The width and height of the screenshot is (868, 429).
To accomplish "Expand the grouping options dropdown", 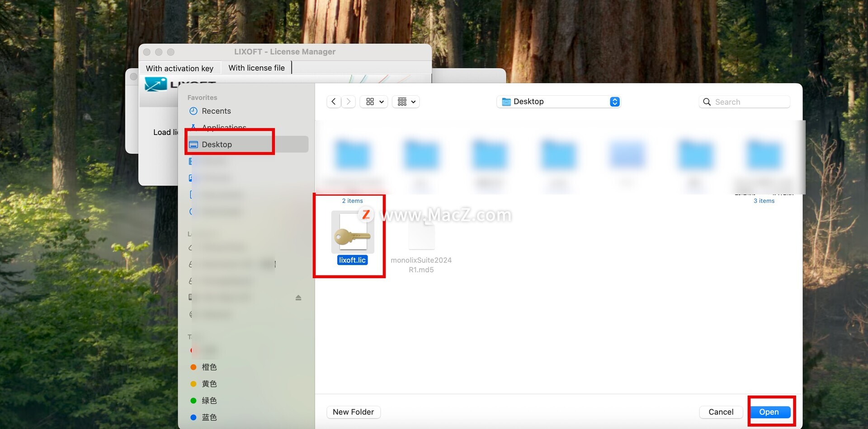I will [x=406, y=102].
